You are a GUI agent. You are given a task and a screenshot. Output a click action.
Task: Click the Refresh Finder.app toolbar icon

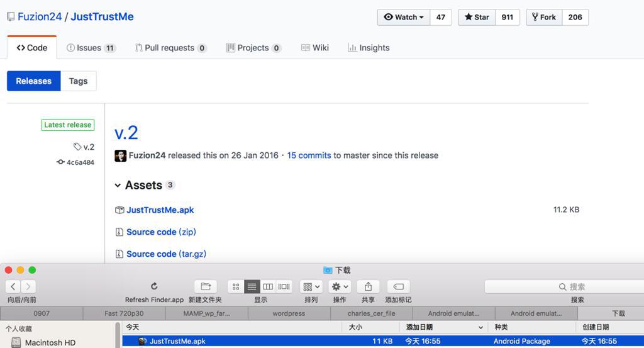[154, 286]
